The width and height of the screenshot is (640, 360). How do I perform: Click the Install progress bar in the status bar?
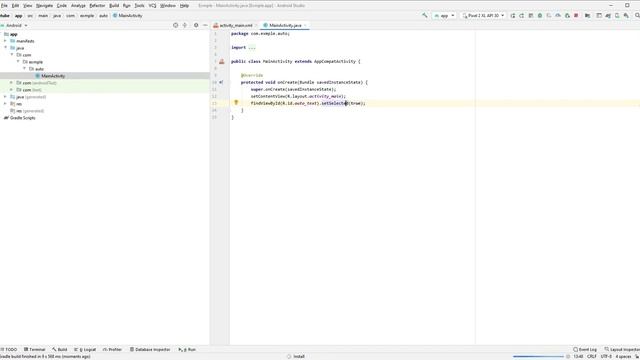538,357
